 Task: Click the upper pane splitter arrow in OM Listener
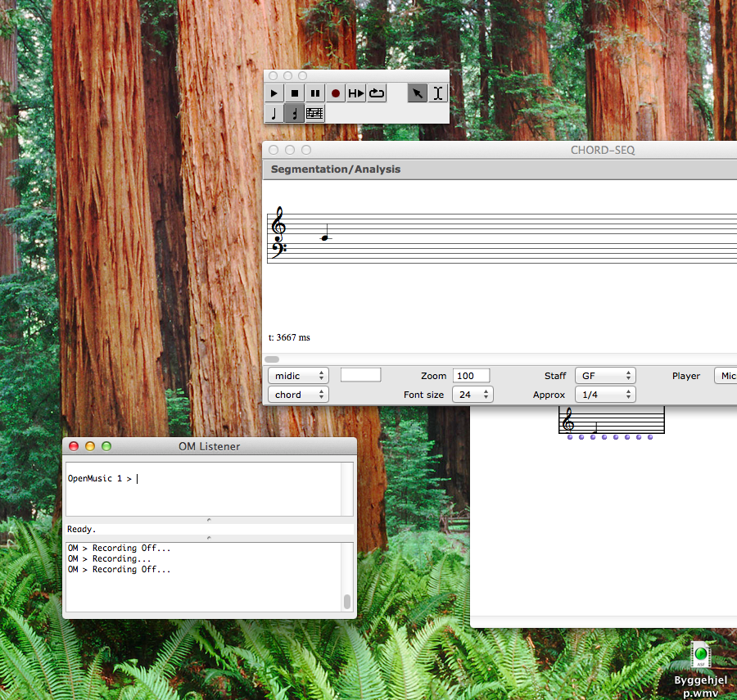coord(209,520)
